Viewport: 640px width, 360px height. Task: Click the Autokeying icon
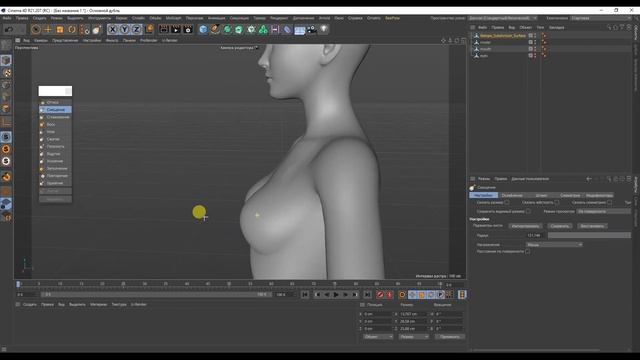click(x=390, y=295)
